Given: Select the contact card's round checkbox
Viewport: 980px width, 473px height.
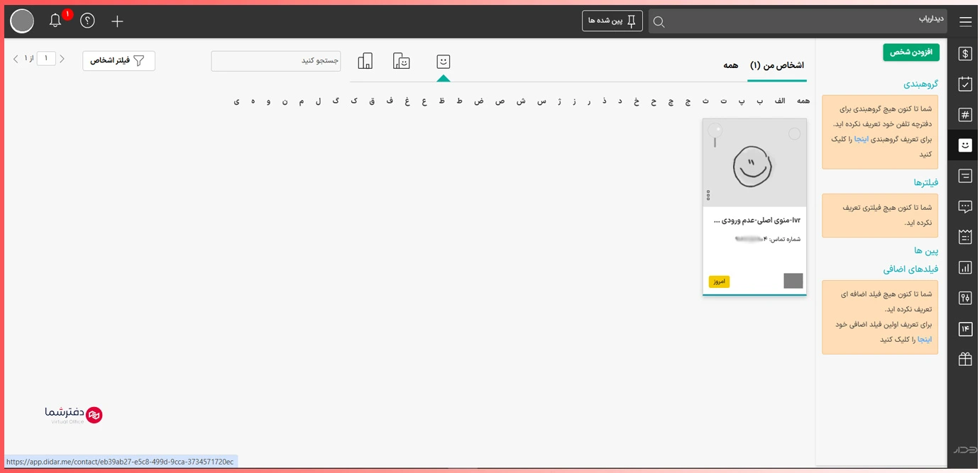Looking at the screenshot, I should pos(794,134).
